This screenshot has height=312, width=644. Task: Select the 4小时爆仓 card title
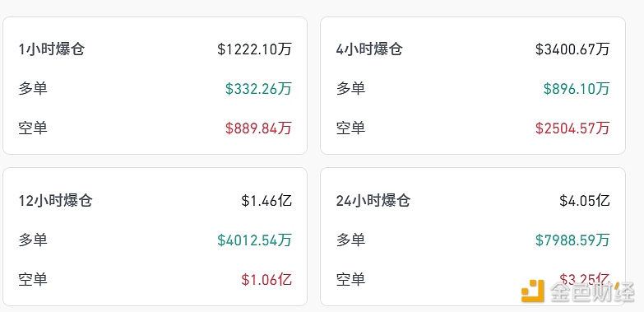pyautogui.click(x=369, y=49)
